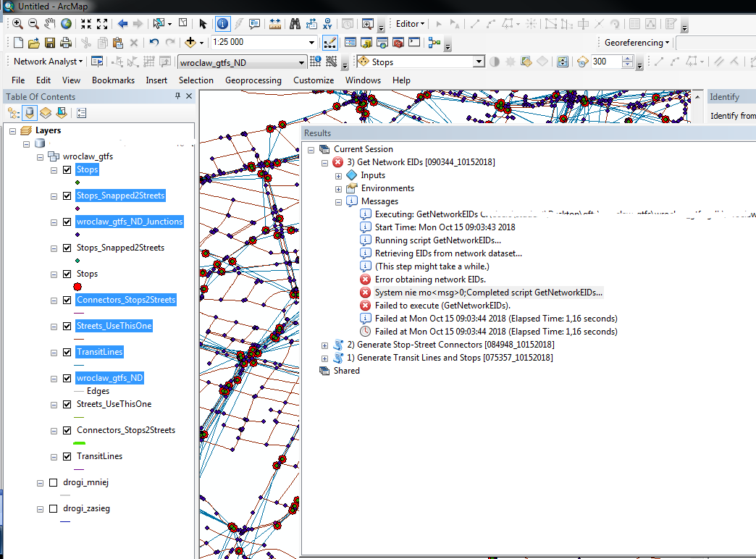Screen dimensions: 756x559
Task: Open the ArcToolbox red toolbox icon
Action: [398, 43]
